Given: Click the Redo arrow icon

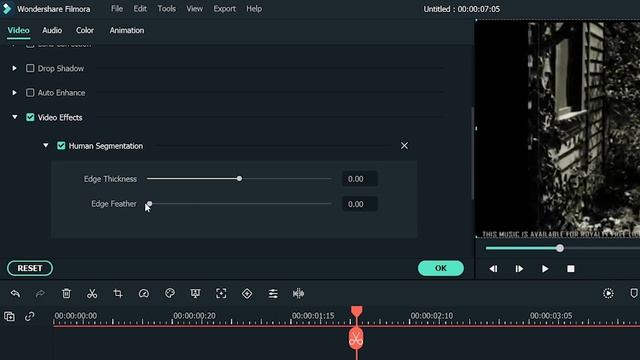Looking at the screenshot, I should tap(40, 293).
